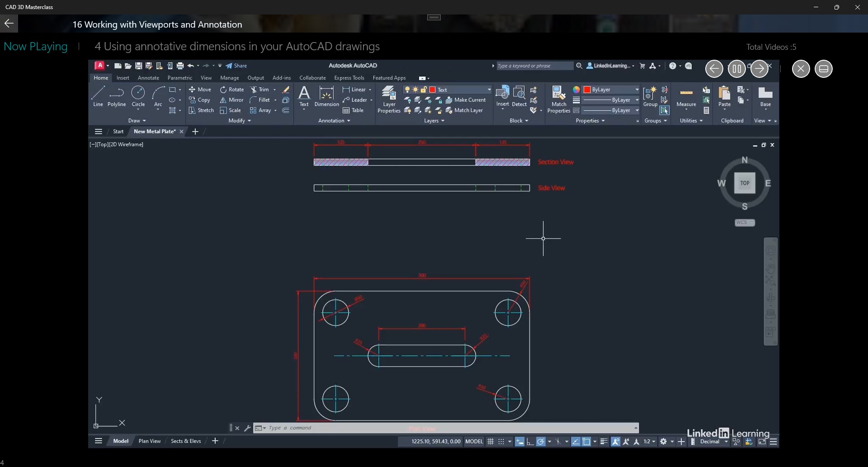Open Layer Properties manager
This screenshot has height=467, width=868.
[x=389, y=98]
